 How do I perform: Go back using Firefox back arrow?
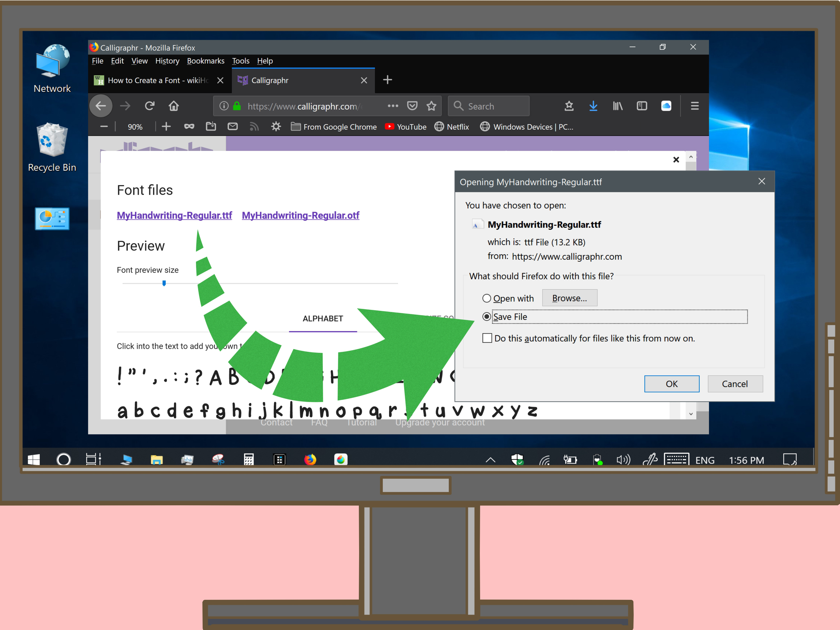101,106
